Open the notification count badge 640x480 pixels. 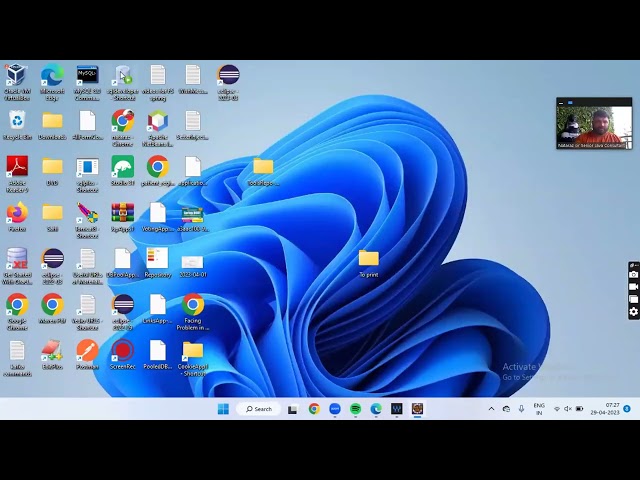[627, 409]
